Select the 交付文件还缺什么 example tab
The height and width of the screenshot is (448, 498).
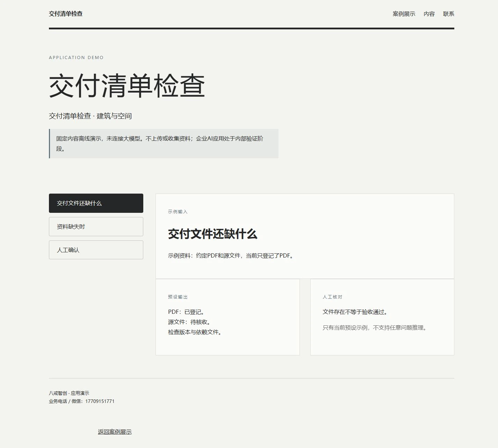pos(96,203)
